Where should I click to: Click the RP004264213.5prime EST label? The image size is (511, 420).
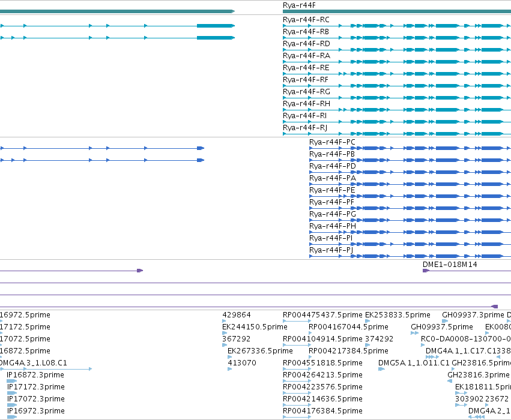coord(322,375)
